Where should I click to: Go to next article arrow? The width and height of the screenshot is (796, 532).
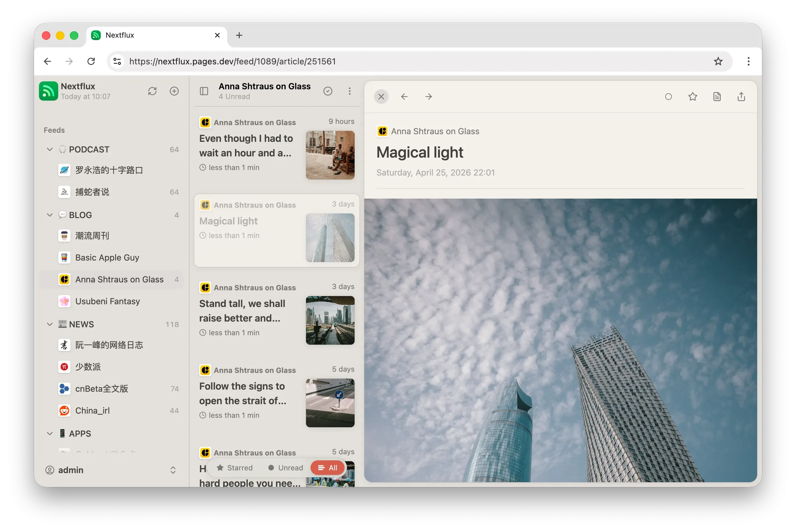pos(428,97)
